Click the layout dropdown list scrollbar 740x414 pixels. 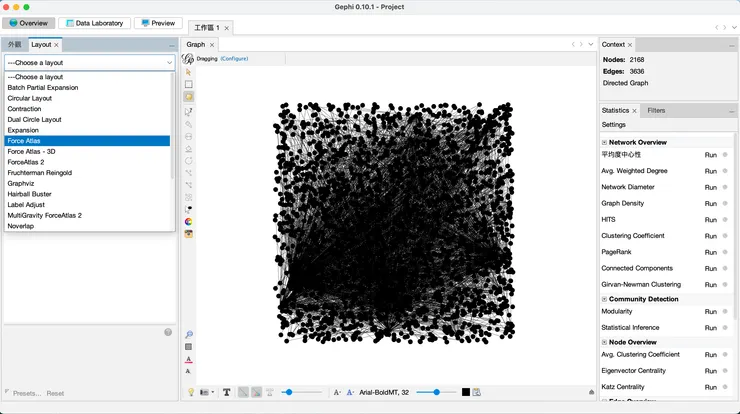172,126
